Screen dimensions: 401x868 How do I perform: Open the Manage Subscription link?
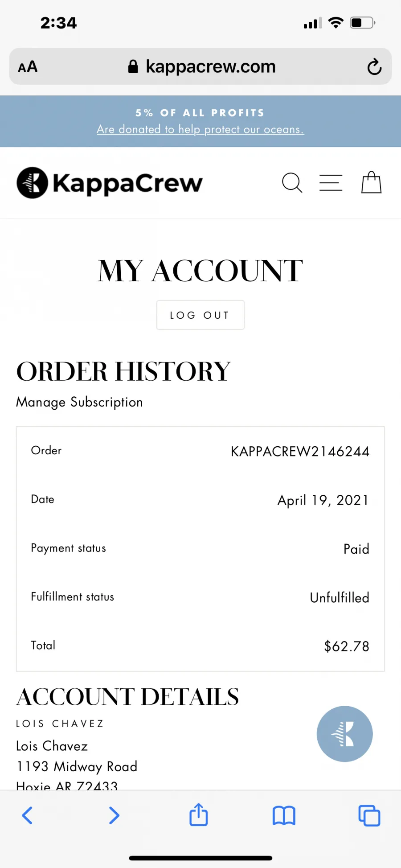click(x=80, y=402)
